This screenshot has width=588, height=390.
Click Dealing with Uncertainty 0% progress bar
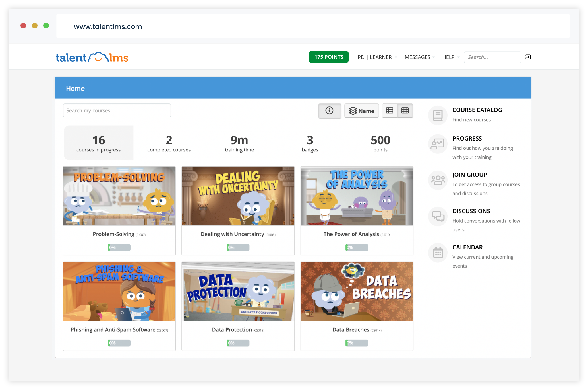[238, 247]
